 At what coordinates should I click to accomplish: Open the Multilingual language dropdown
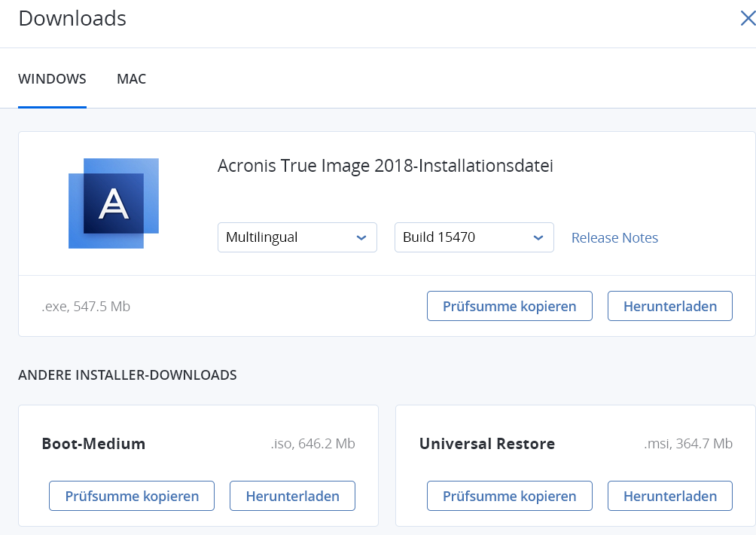click(x=297, y=237)
